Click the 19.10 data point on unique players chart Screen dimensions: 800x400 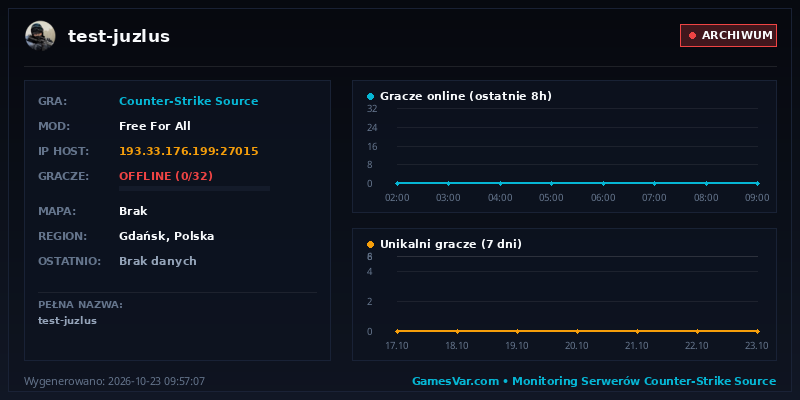[517, 331]
